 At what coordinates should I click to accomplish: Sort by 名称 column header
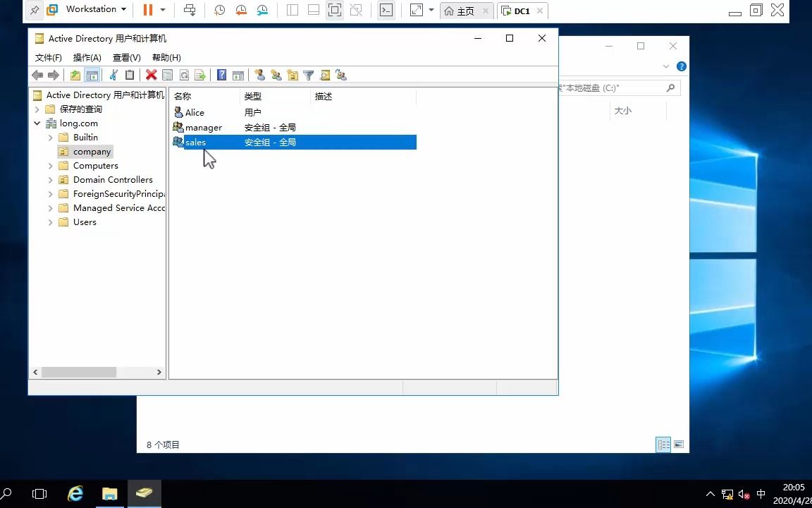204,97
